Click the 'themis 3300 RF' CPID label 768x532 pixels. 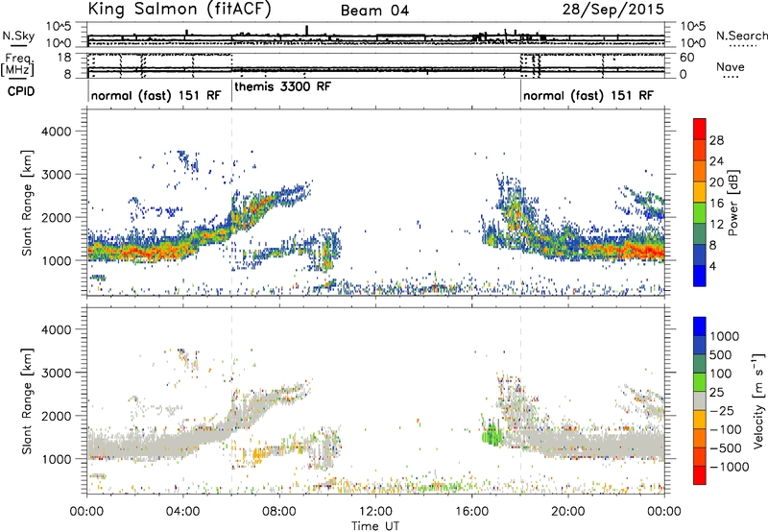[x=282, y=86]
